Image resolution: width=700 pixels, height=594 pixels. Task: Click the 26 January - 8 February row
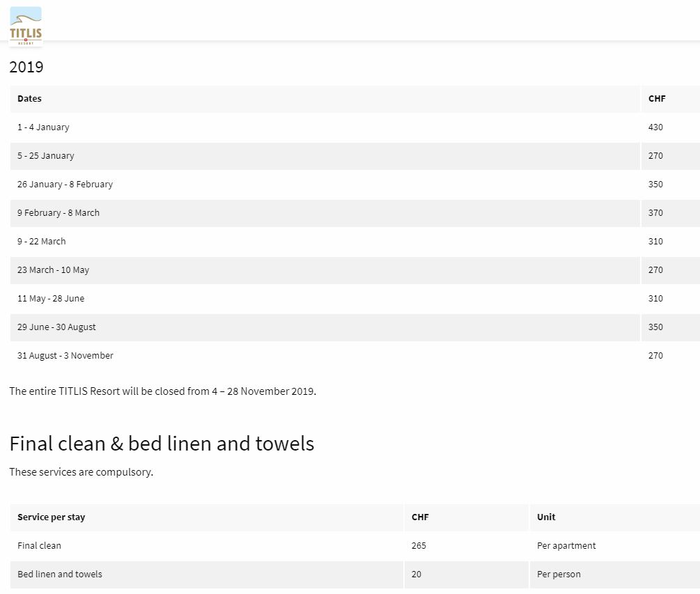(x=65, y=185)
